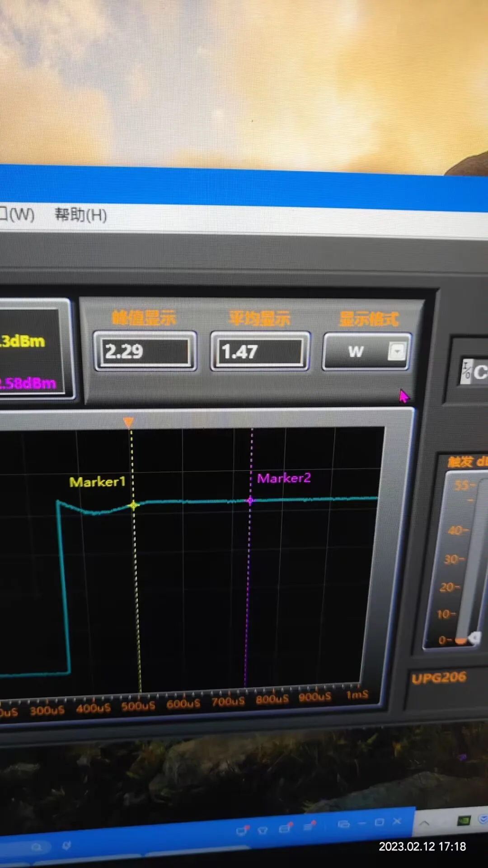Click the basket-shaped icon in bottom blue bar
The height and width of the screenshot is (868, 488).
(x=263, y=830)
